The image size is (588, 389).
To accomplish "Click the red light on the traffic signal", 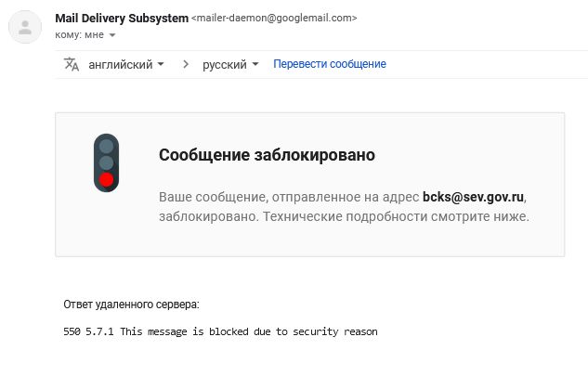I will [106, 179].
